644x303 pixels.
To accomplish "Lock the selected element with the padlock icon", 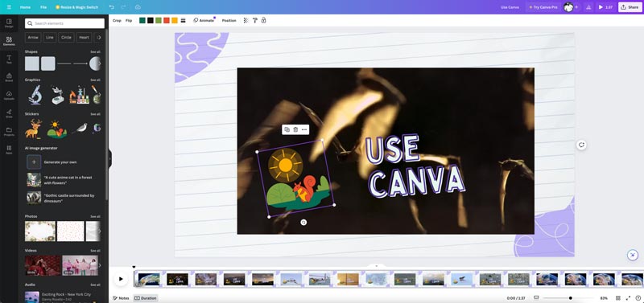I will coord(264,20).
